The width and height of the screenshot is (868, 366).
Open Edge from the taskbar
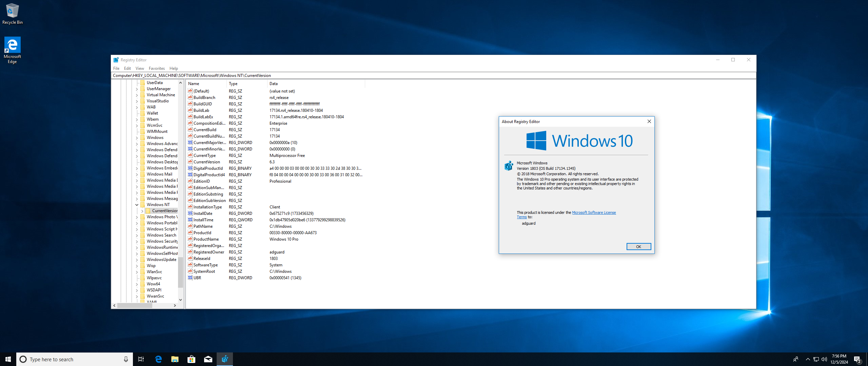(x=158, y=359)
